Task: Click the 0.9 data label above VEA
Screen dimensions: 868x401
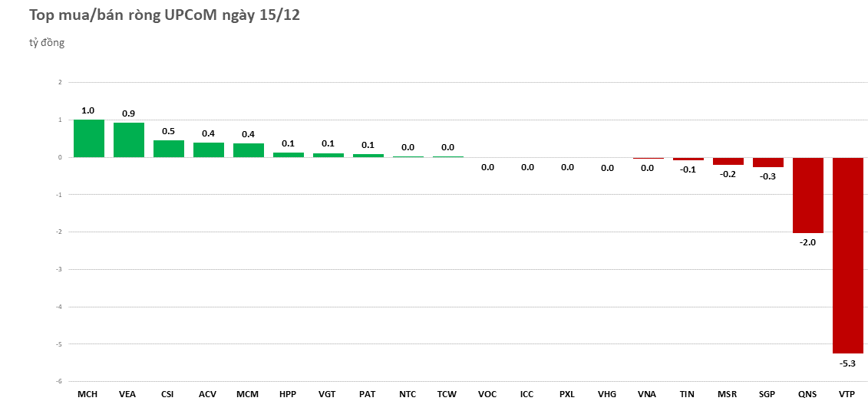Action: [128, 113]
